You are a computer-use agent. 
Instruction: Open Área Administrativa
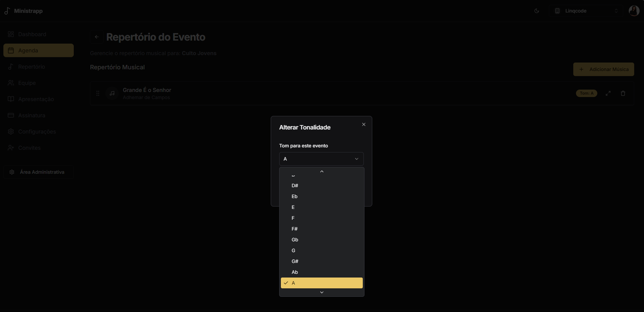click(x=39, y=172)
